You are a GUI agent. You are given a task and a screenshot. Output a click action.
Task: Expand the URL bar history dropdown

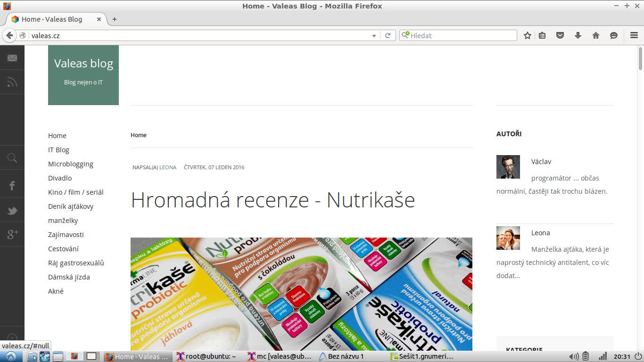coord(374,36)
